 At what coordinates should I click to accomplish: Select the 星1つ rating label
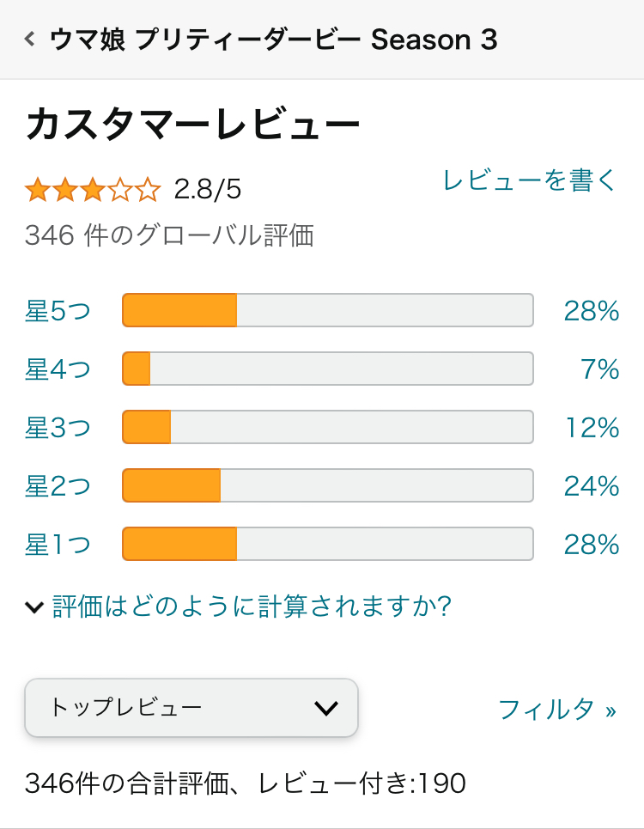58,545
